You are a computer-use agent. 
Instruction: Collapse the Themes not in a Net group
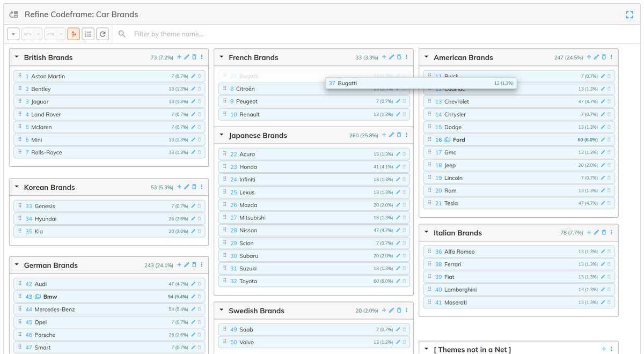pos(427,349)
